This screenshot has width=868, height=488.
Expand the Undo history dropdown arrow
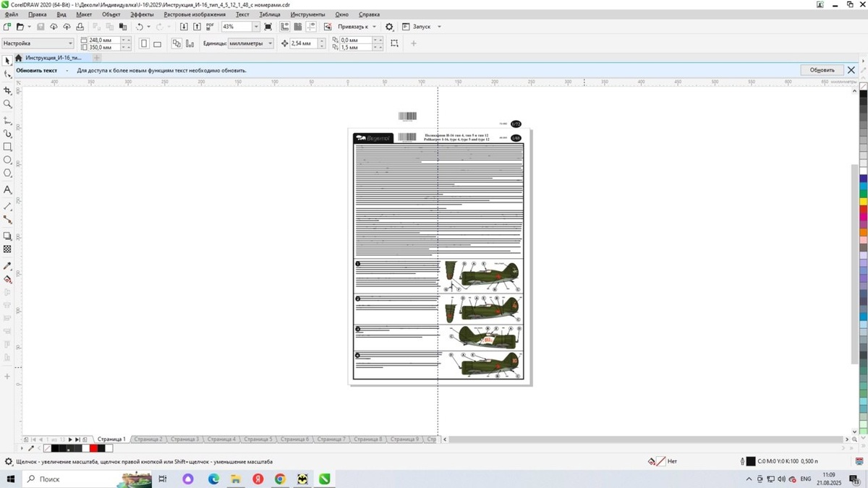[148, 27]
